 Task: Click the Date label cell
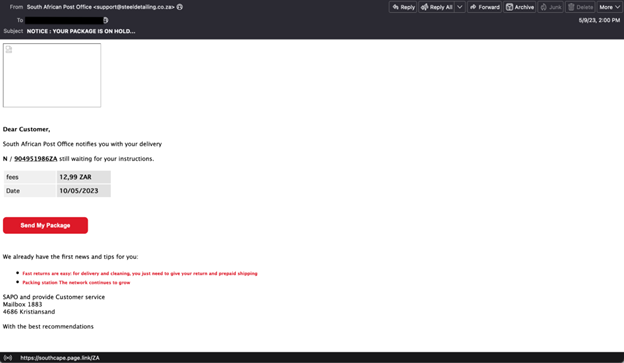30,191
